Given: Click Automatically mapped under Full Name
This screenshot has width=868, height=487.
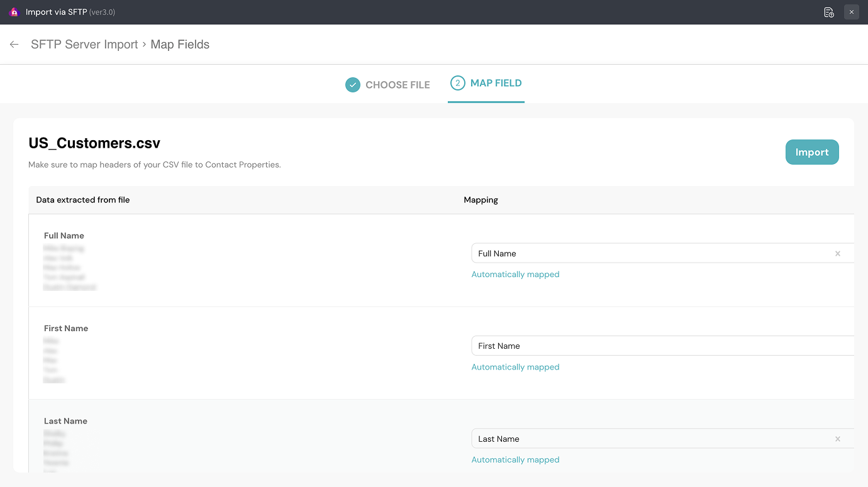Looking at the screenshot, I should pyautogui.click(x=515, y=275).
